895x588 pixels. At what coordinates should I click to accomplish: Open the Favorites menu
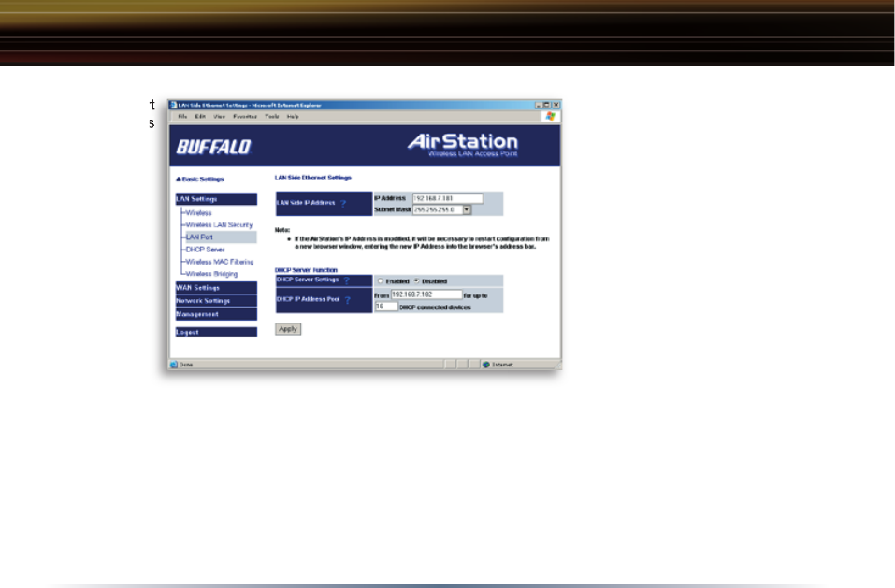(x=245, y=116)
